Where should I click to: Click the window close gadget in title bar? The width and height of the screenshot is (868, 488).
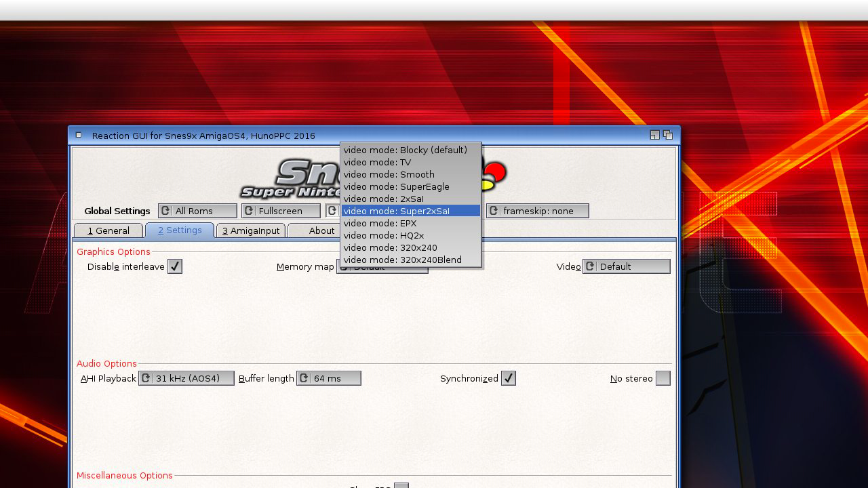(x=79, y=135)
